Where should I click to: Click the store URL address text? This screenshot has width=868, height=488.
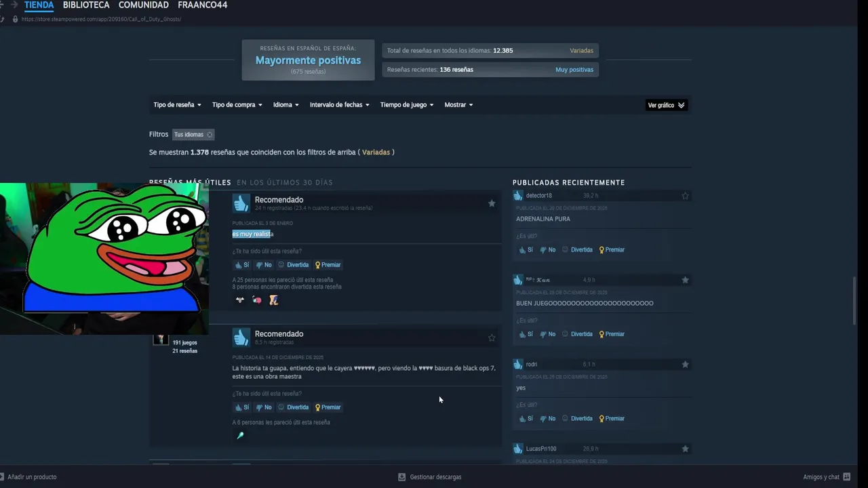(101, 19)
